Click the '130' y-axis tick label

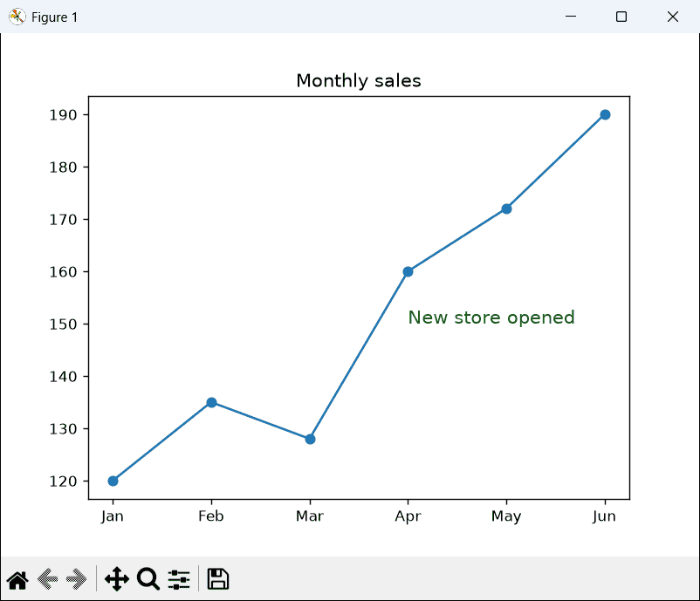[x=63, y=429]
